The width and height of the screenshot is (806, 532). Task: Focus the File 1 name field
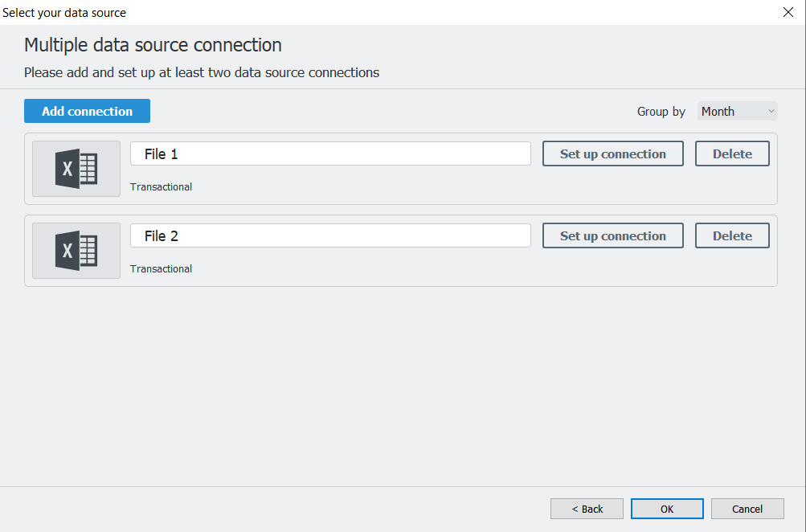click(x=330, y=154)
